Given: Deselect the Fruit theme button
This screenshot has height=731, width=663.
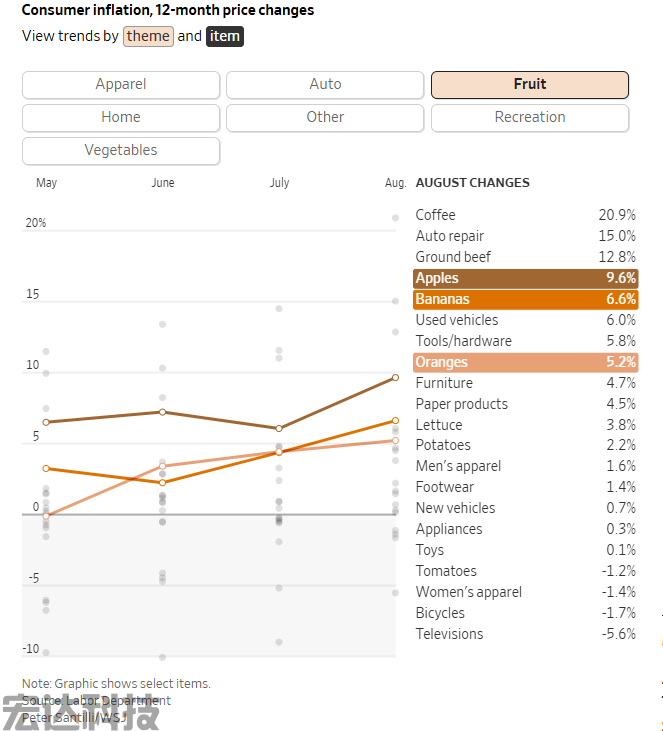Looking at the screenshot, I should 529,85.
